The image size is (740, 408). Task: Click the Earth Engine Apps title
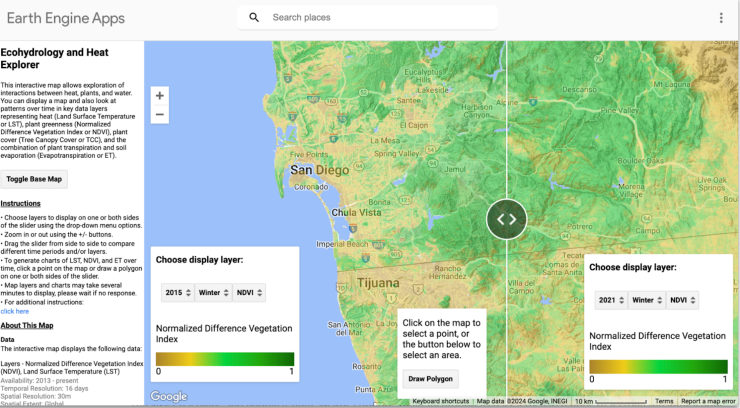[66, 18]
